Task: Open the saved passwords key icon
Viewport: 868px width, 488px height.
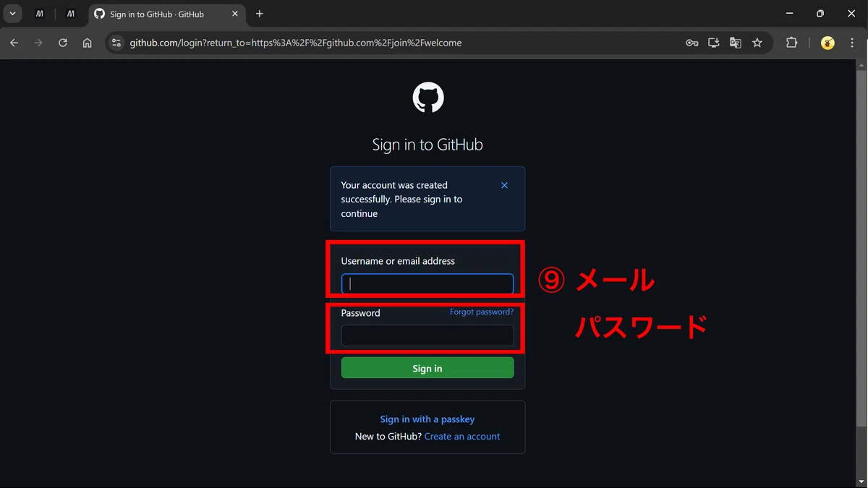Action: (x=692, y=43)
